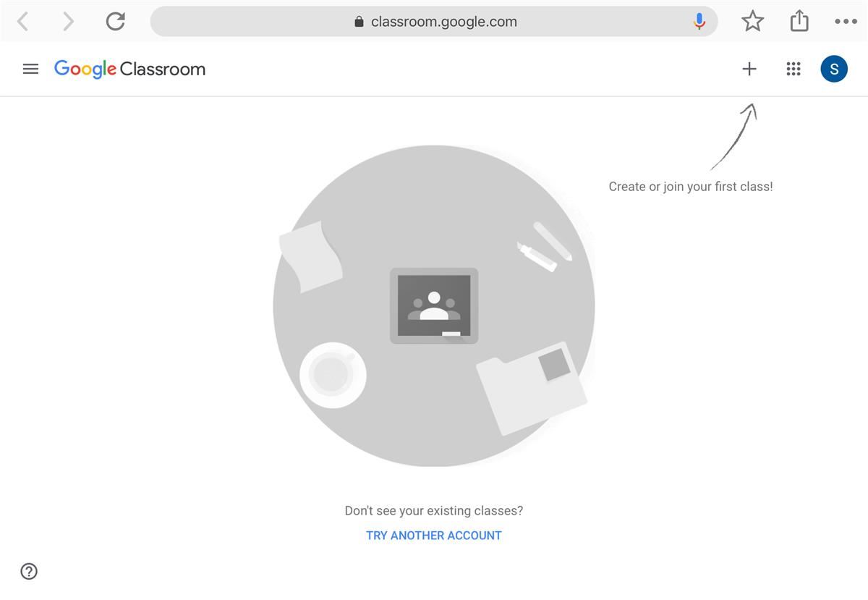
Task: Reload the classroom.google.com page
Action: [116, 21]
